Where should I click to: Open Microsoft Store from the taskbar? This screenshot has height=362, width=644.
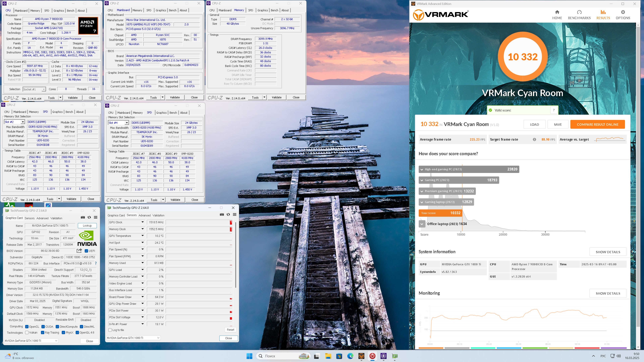339,356
